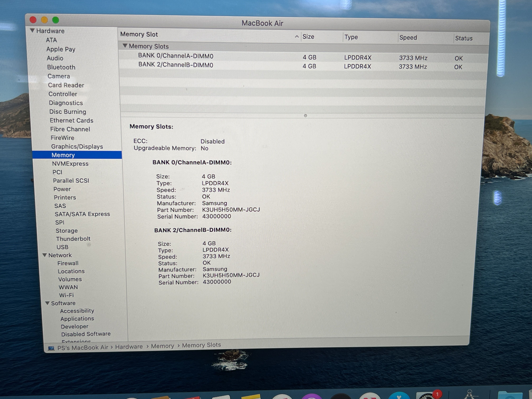Open the Podcasts app in the Dock
532x399 pixels.
[x=312, y=397]
